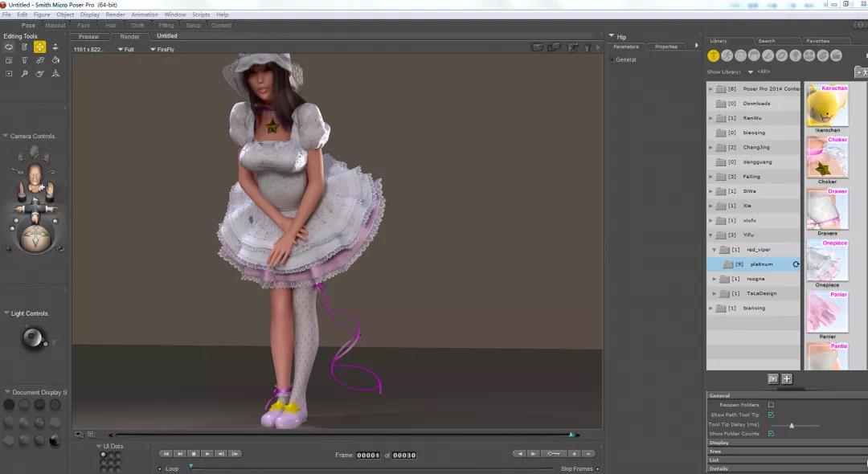
Task: Open the Figures library category
Action: (x=713, y=55)
